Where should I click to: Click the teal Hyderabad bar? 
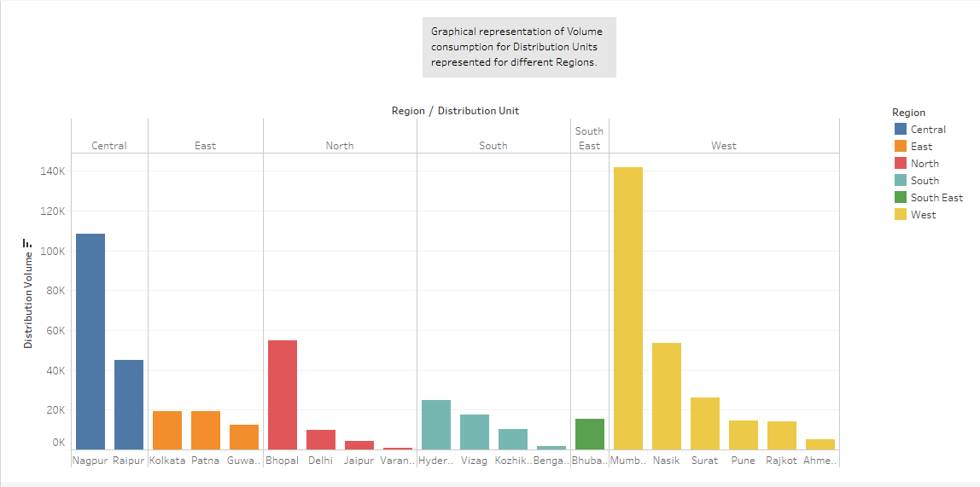pyautogui.click(x=436, y=425)
